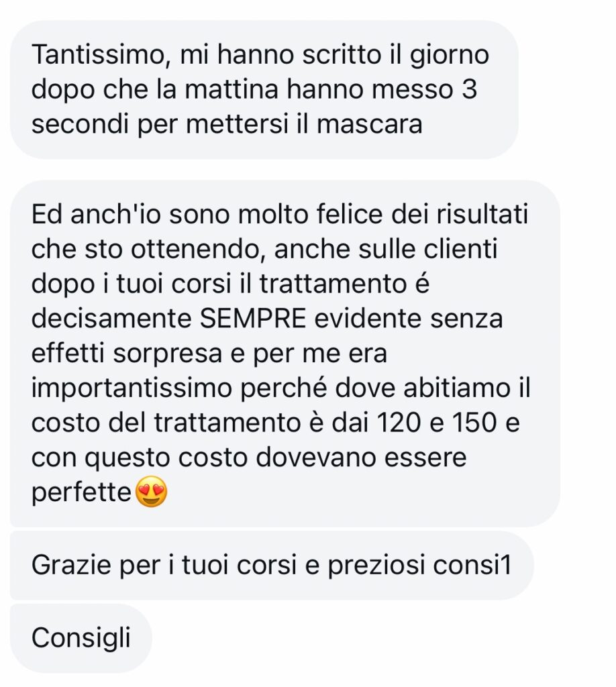Tap the short "Consigli" message bubble
Image resolution: width=616 pixels, height=687 pixels.
pyautogui.click(x=81, y=638)
